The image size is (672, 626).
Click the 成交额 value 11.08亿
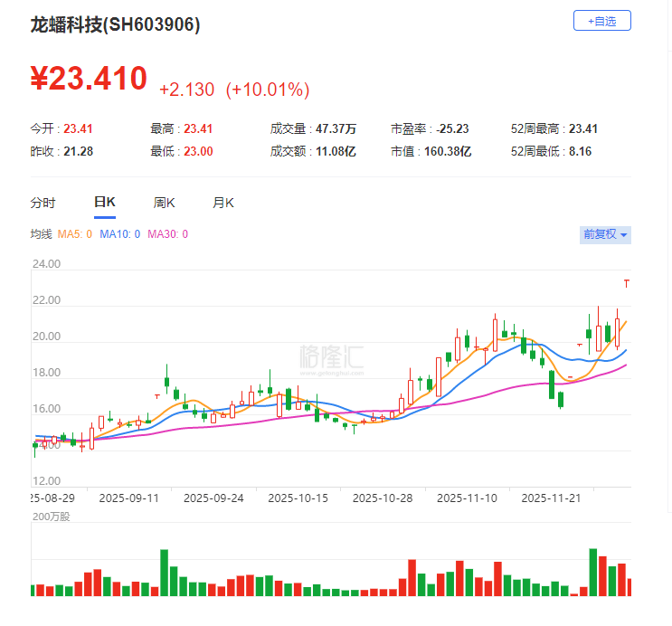336,151
